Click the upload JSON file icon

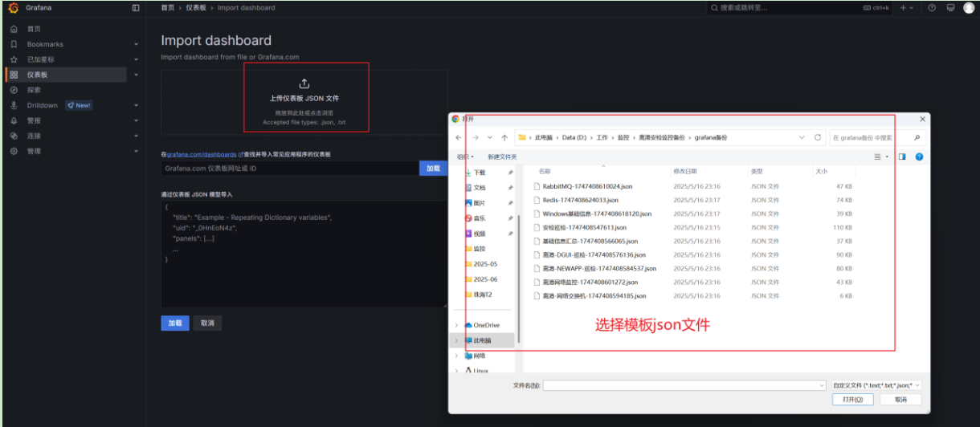[304, 83]
